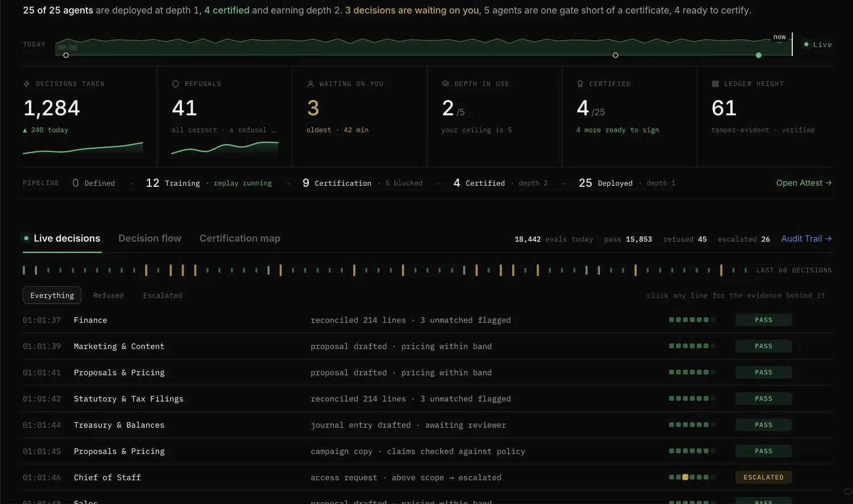Click the PASS badge on Marketing & Content row
Screen dimensions: 853x504
[x=764, y=346]
